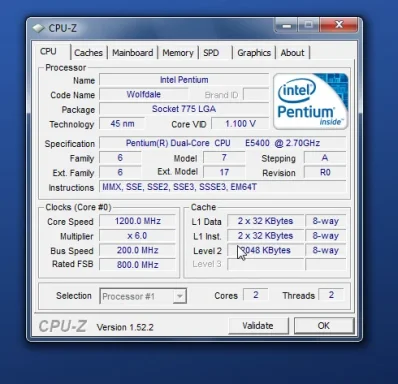The height and width of the screenshot is (384, 398).
Task: Click the Multiplier 'x 6.0' value
Action: (x=138, y=236)
